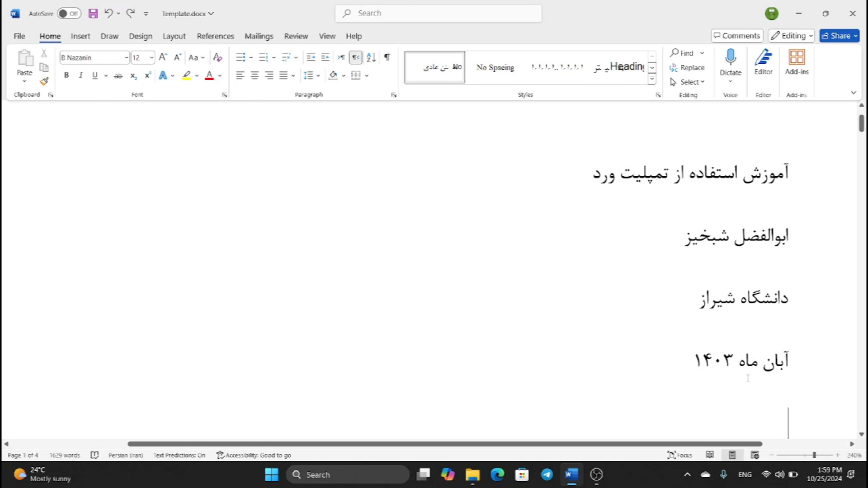Screen dimensions: 868x488
Task: Click the Format Painter icon
Action: (x=44, y=82)
